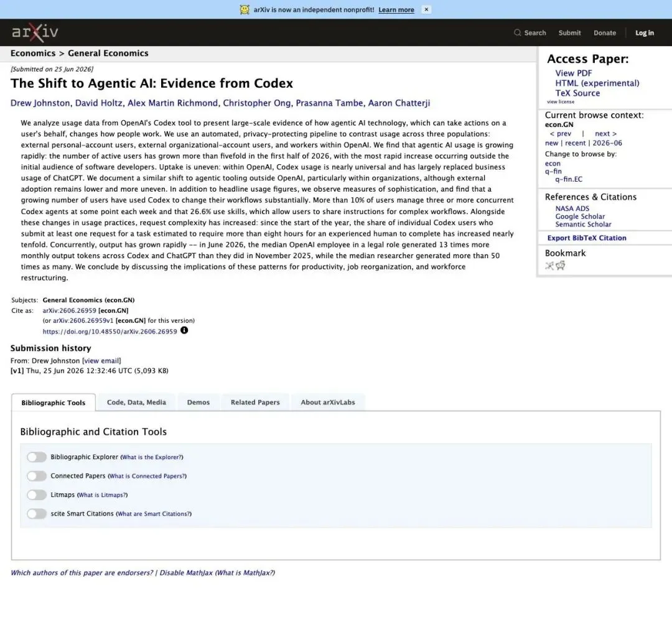Open the 2026-06 listing link

[607, 143]
